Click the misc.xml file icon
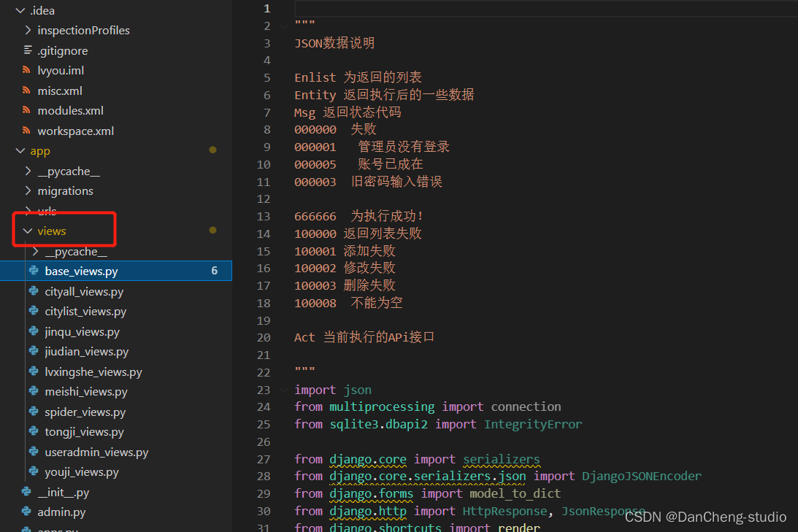The image size is (798, 532). (26, 90)
